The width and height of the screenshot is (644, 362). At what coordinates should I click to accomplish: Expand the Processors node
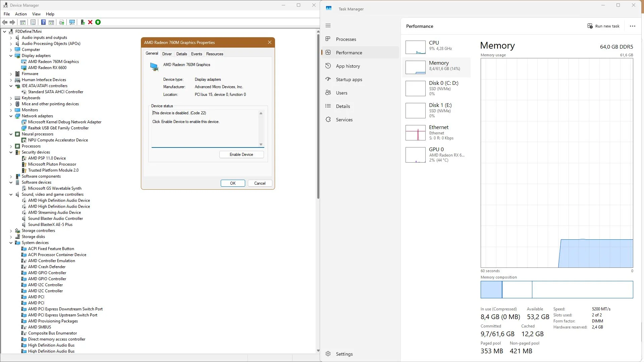[11, 146]
